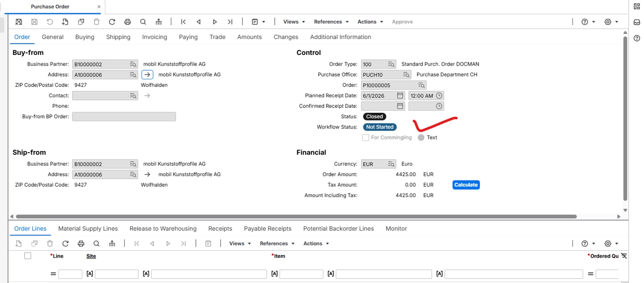Click the Approve button in the top toolbar

(402, 21)
